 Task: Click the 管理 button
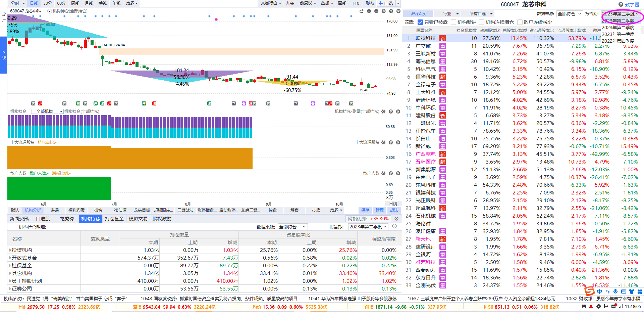tap(380, 210)
